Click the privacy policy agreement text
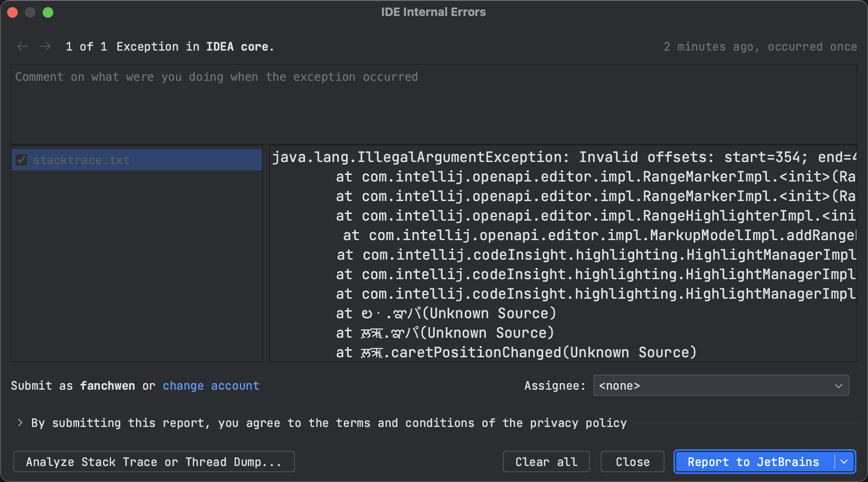Screen dimensions: 868x482 (x=329, y=423)
